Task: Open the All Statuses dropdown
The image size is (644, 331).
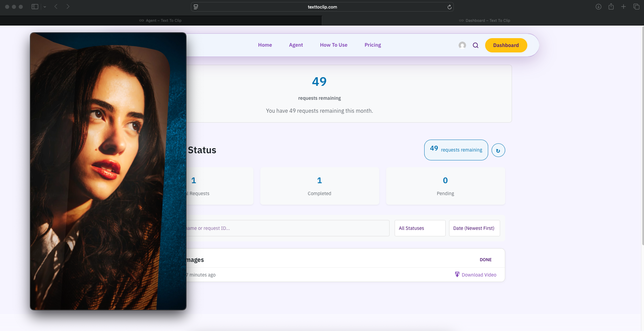Action: [420, 228]
